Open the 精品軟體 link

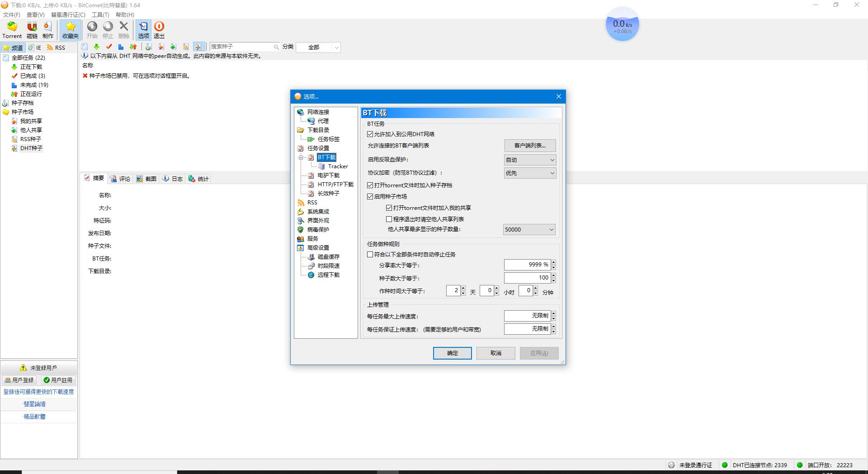(x=34, y=417)
